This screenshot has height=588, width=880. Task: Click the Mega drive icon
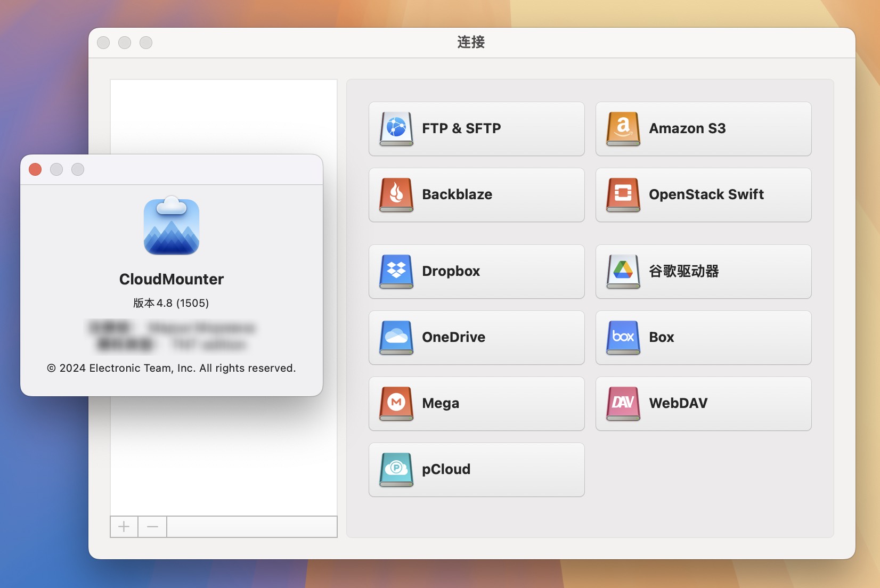396,404
